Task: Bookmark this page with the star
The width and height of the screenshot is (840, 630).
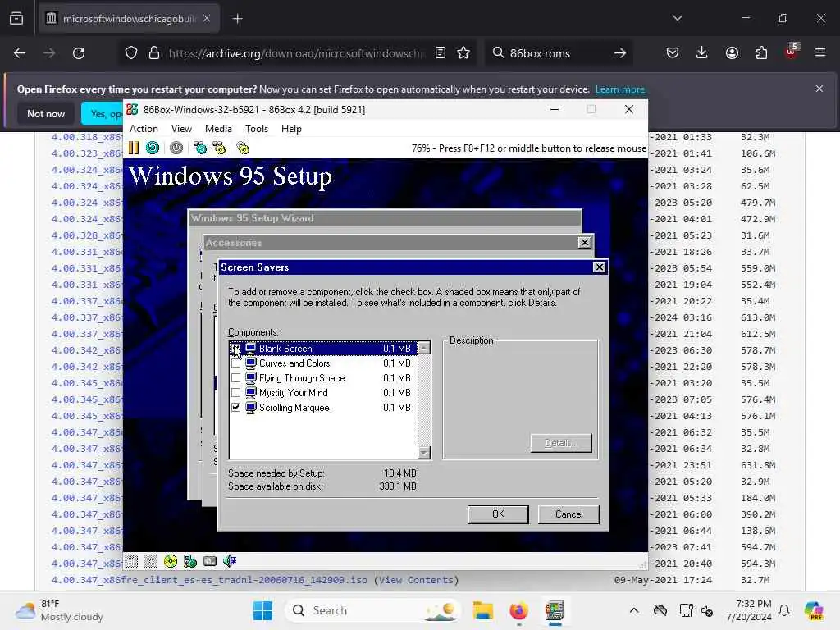Action: pos(464,53)
